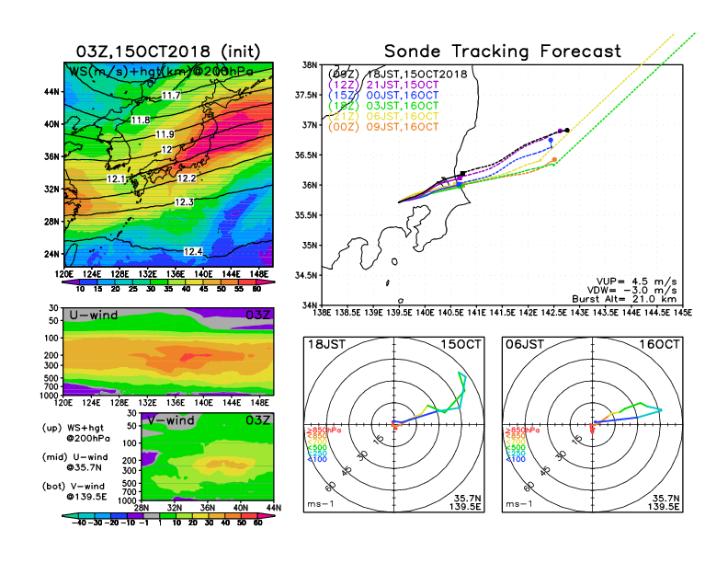The width and height of the screenshot is (728, 563).
Task: Click the blue landing dot of the 15Z track
Action: pyautogui.click(x=551, y=140)
